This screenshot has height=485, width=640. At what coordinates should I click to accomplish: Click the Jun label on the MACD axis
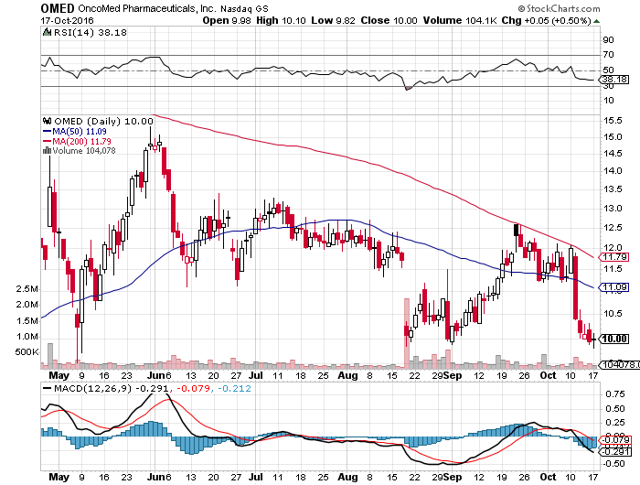coord(154,476)
